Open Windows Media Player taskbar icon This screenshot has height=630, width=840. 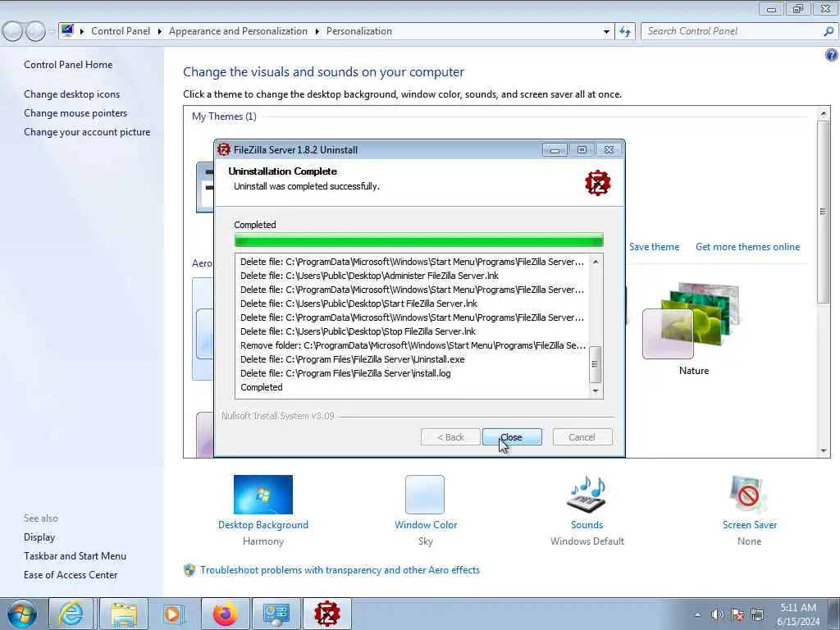pos(174,614)
